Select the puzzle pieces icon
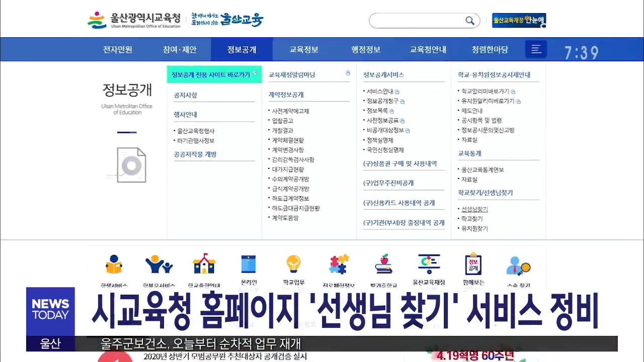This screenshot has height=362, width=644. (339, 264)
